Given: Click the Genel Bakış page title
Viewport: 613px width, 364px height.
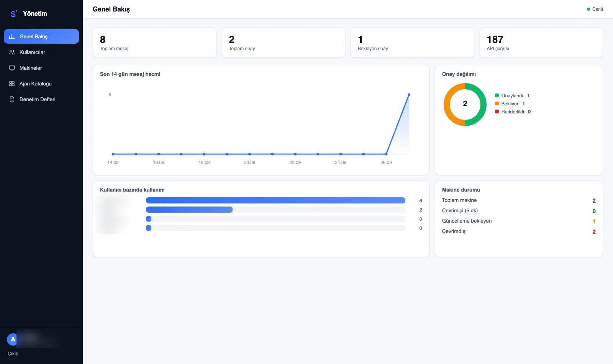Looking at the screenshot, I should (x=111, y=9).
